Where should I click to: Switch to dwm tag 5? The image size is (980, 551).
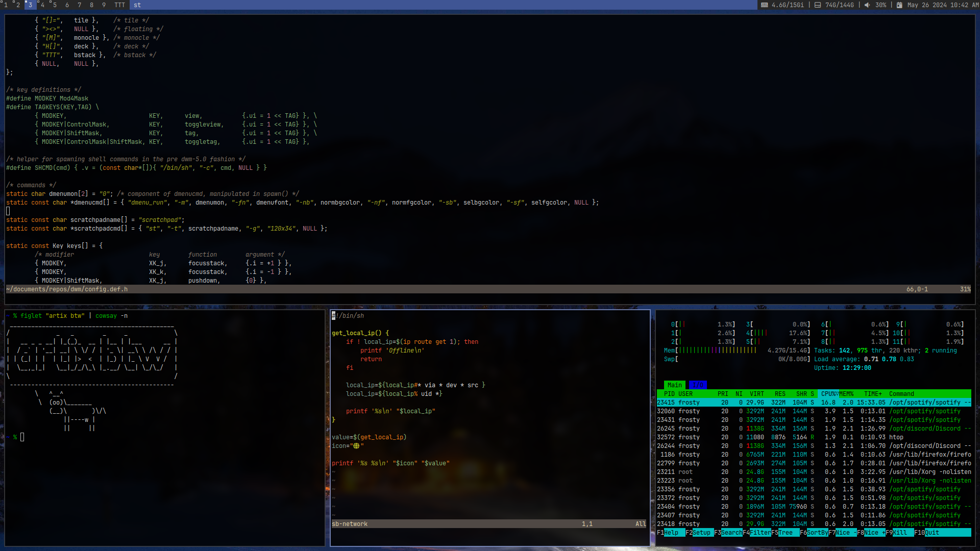(x=55, y=5)
